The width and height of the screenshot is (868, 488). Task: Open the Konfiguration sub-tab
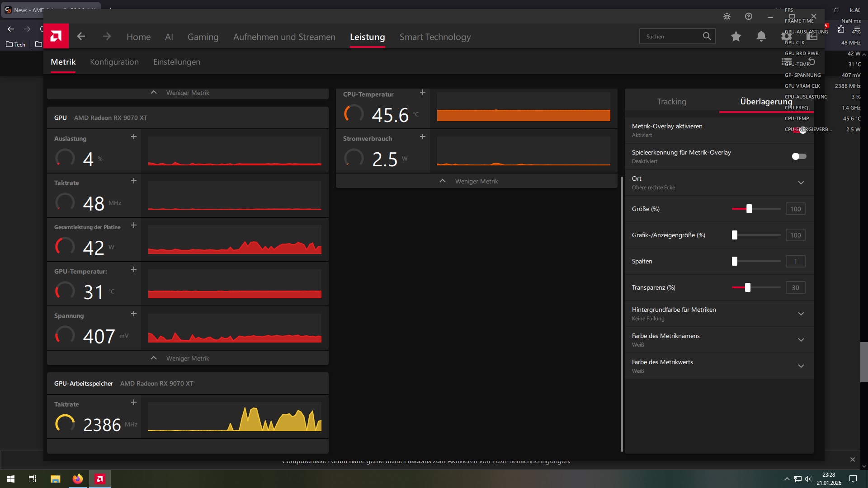pos(114,62)
